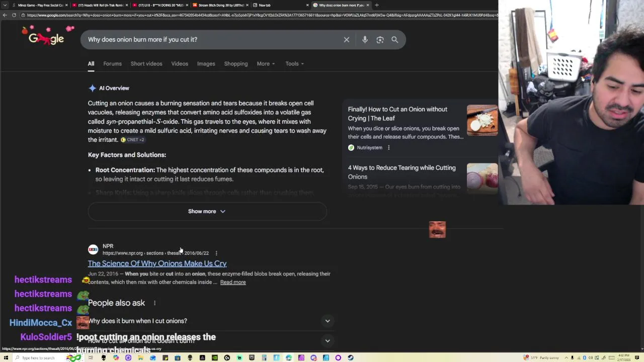Expand 'How to cut an onion' question chevron

pos(328,341)
